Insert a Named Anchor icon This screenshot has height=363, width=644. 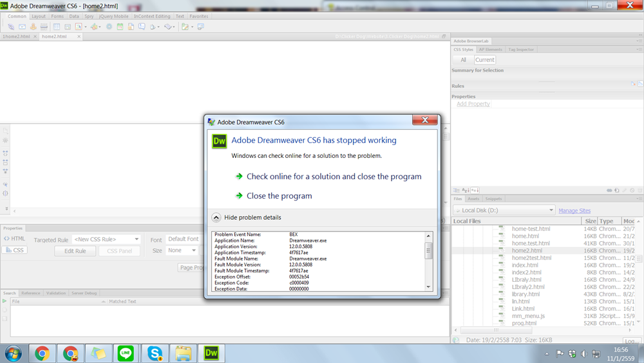[x=33, y=26]
